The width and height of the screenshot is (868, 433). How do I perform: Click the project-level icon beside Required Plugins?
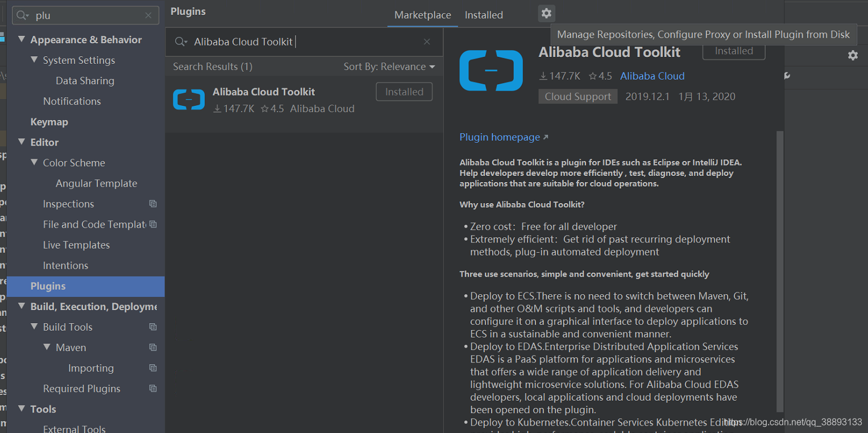pyautogui.click(x=153, y=389)
